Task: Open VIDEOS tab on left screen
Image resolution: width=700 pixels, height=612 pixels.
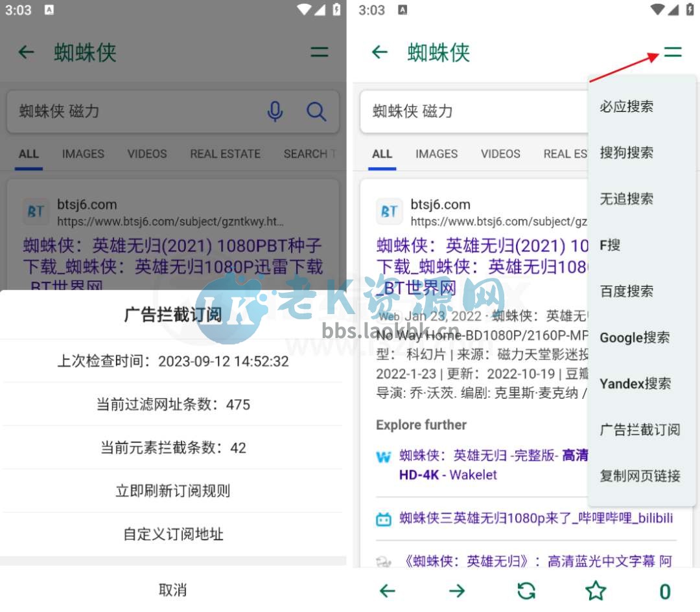Action: coord(147,154)
